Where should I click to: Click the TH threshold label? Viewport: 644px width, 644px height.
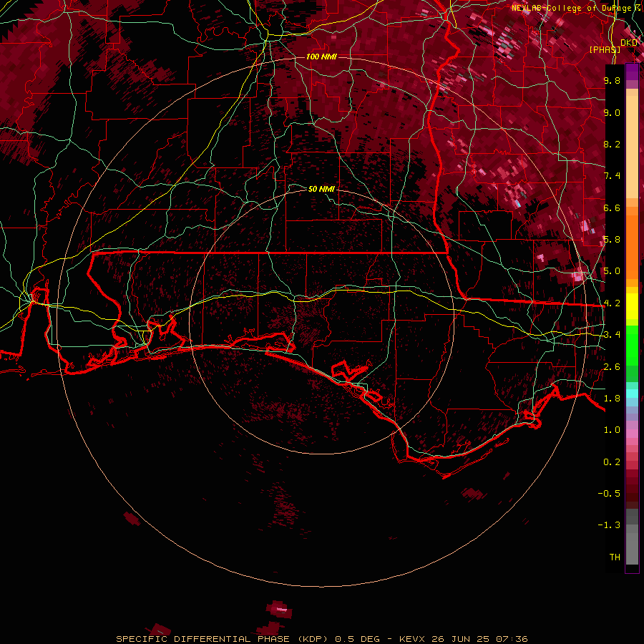(615, 557)
